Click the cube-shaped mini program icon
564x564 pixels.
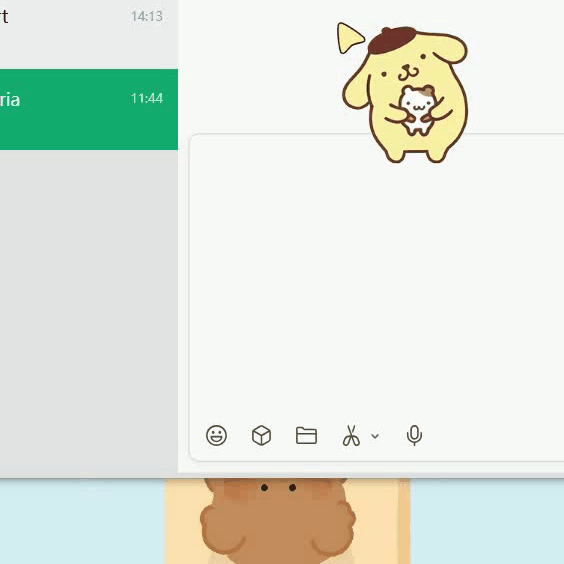261,436
